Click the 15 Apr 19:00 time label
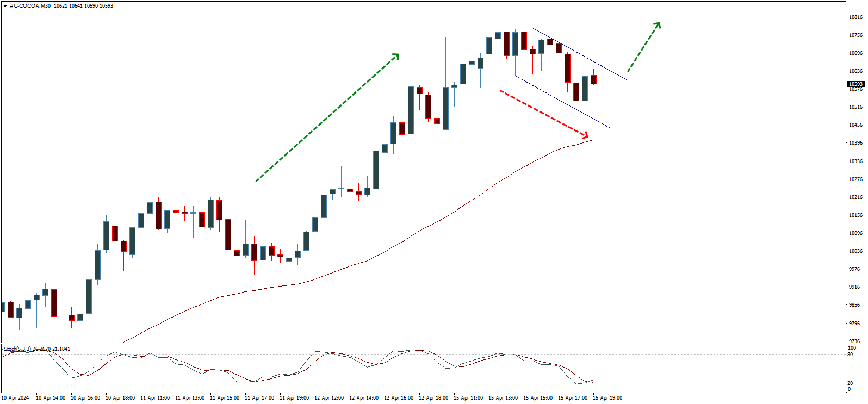 coord(607,398)
